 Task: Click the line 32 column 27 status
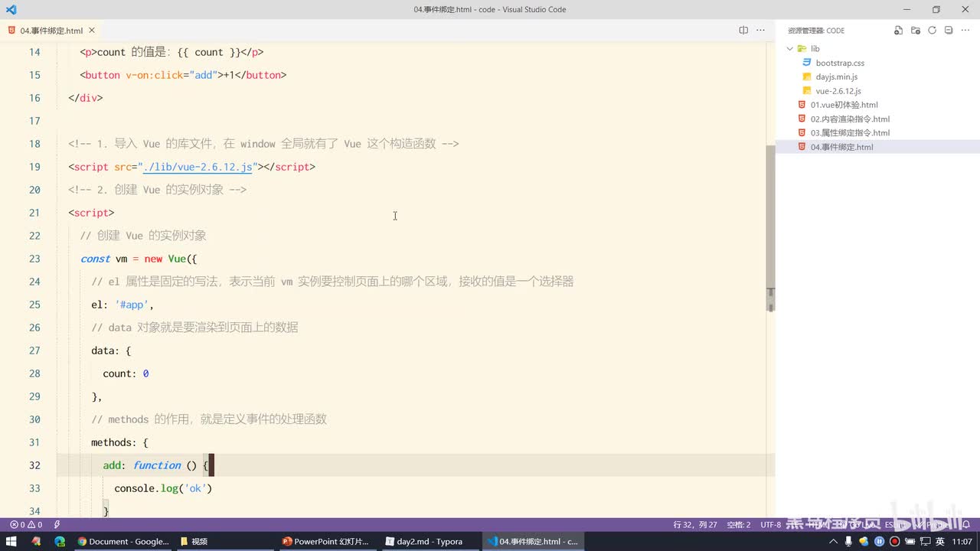(x=695, y=525)
